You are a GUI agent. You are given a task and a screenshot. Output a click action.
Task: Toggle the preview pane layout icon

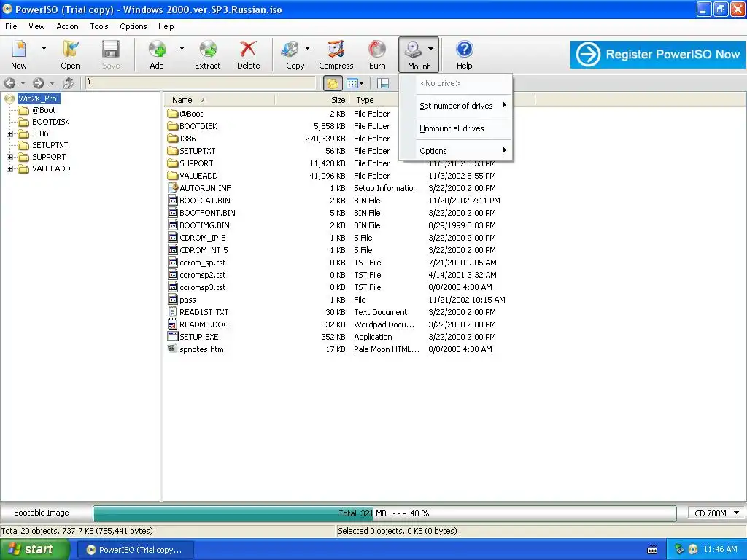point(382,83)
